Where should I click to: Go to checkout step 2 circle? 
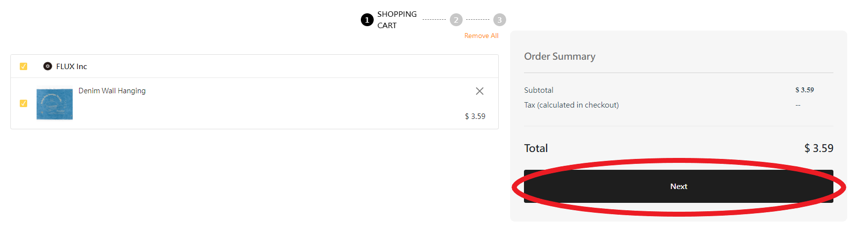pos(456,20)
